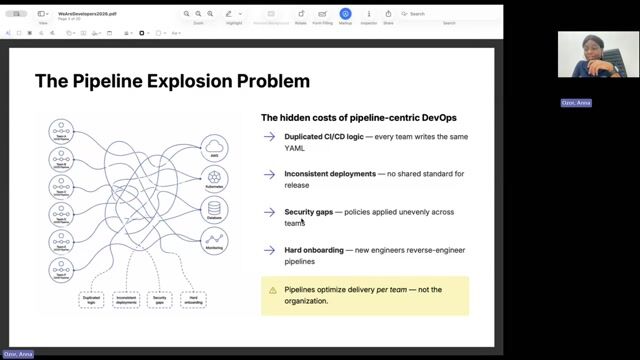Toggle the blue Markup toolbar button

point(345,14)
